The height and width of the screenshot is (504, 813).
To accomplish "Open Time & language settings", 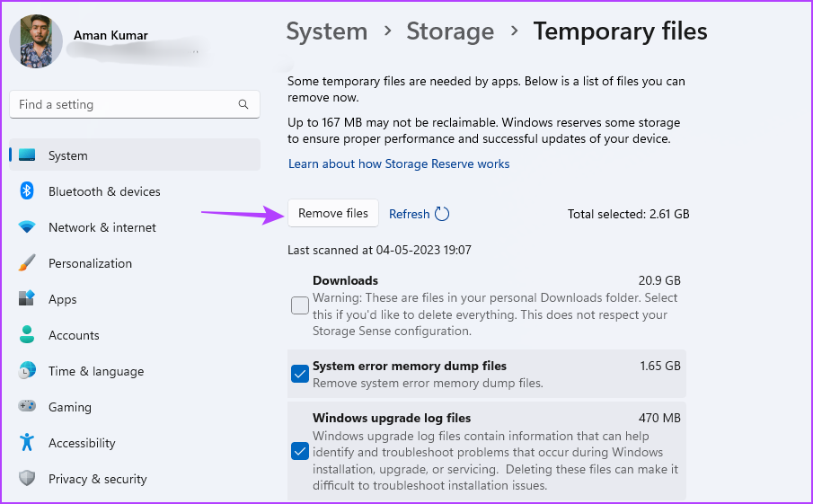I will pyautogui.click(x=135, y=371).
